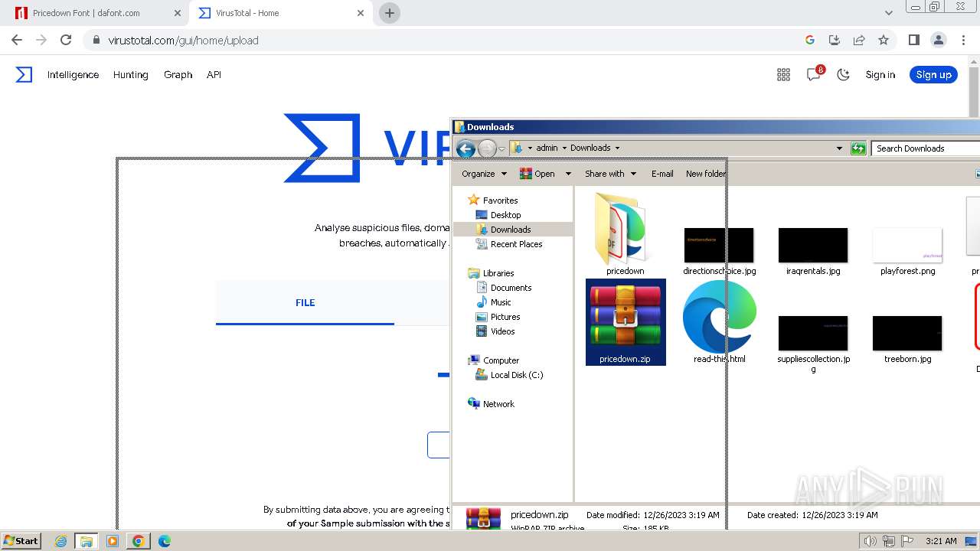Click the share page icon in Chrome
Image resolution: width=980 pixels, height=551 pixels.
pyautogui.click(x=859, y=40)
